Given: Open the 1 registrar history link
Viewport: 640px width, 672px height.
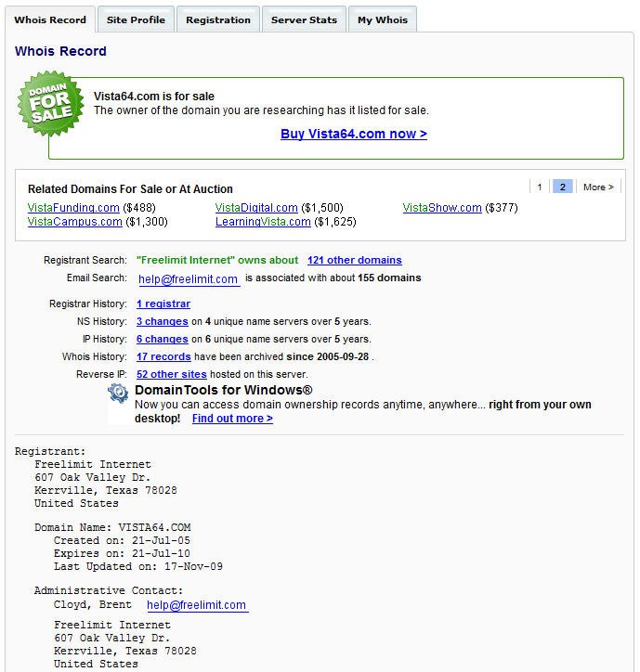Looking at the screenshot, I should [163, 304].
